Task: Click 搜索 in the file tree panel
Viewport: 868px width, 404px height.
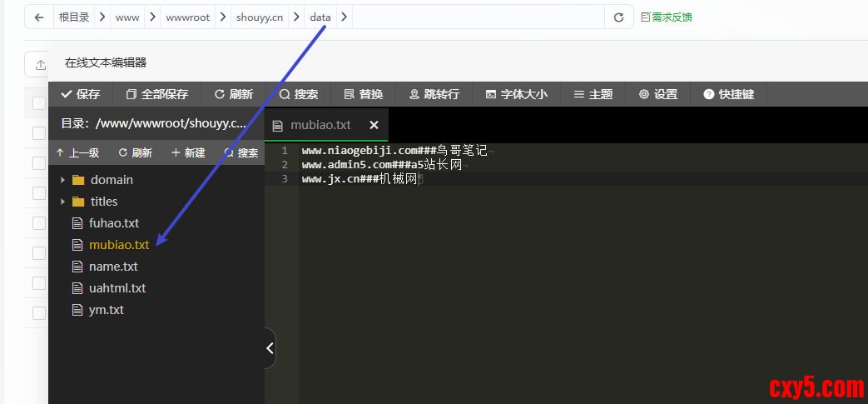Action: 241,153
